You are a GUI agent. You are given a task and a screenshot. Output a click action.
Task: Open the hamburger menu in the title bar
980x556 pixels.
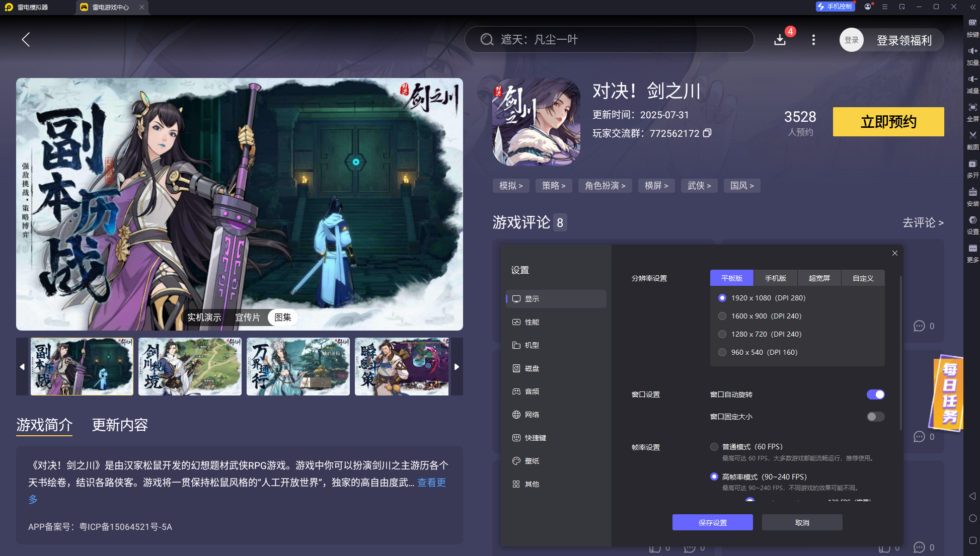pyautogui.click(x=884, y=7)
